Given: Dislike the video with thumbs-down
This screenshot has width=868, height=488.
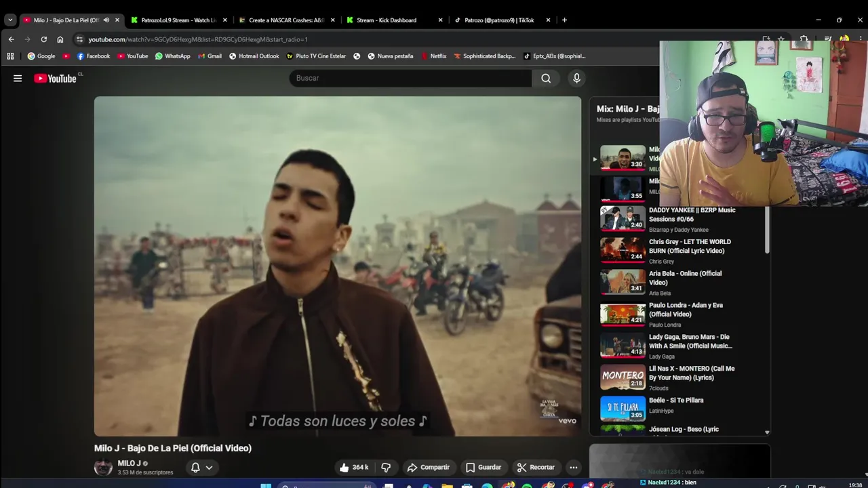Looking at the screenshot, I should click(x=386, y=467).
